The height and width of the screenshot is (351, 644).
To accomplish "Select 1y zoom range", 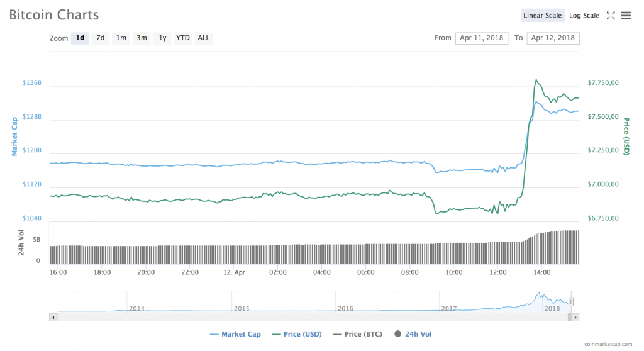I will coord(162,38).
